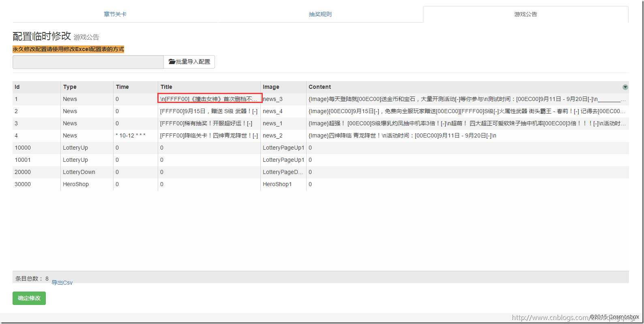Image resolution: width=644 pixels, height=324 pixels.
Task: Select Id cell 2 in the news_4 row
Action: tap(36, 111)
